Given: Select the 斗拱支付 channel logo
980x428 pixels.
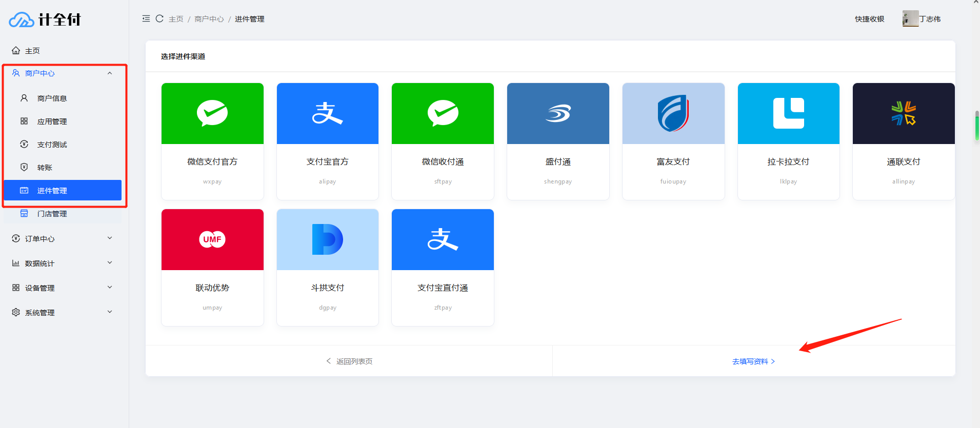Looking at the screenshot, I should click(328, 239).
